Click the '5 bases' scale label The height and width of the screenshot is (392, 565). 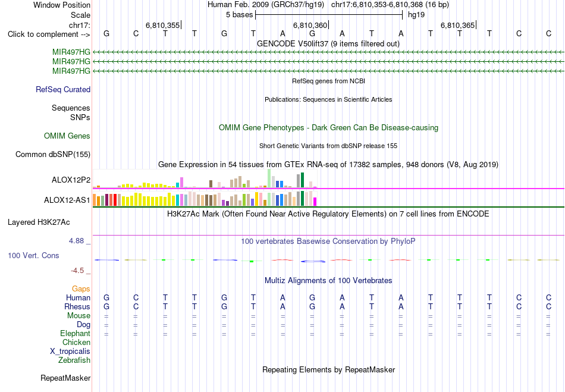239,15
